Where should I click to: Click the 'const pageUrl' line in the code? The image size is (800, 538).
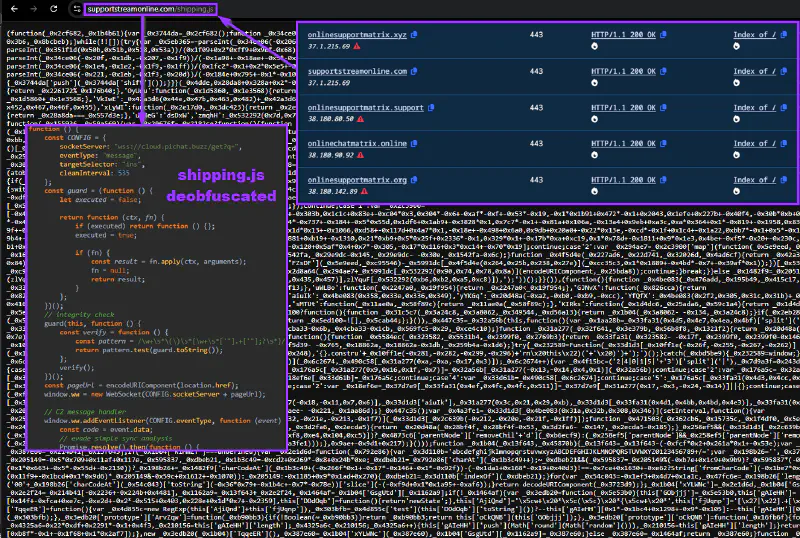pos(141,385)
